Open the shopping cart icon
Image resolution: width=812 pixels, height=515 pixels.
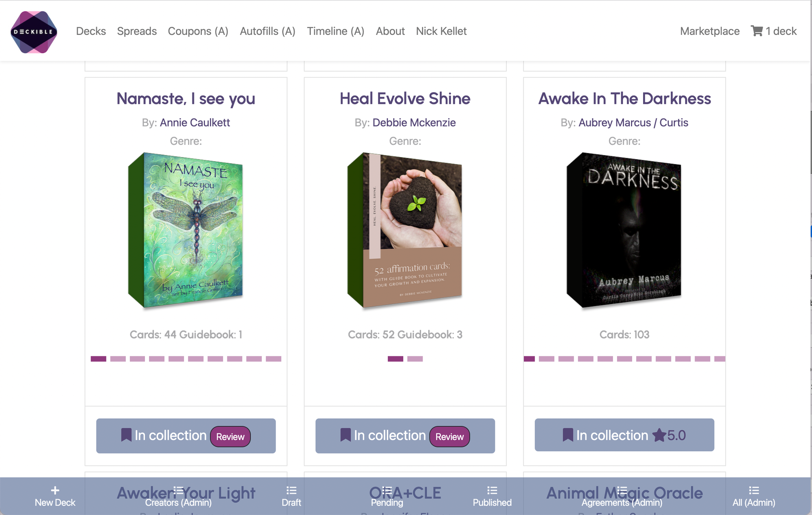pyautogui.click(x=756, y=31)
